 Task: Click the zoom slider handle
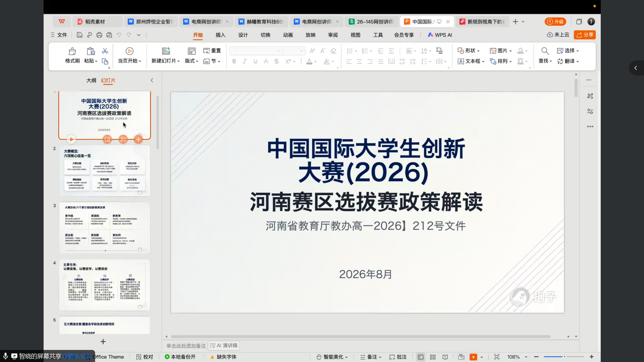(565, 357)
